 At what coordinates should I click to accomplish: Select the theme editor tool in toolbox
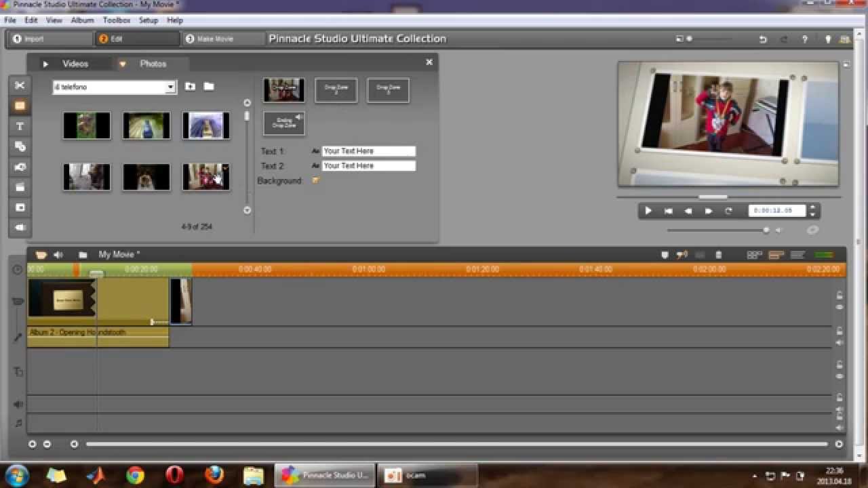tap(20, 106)
